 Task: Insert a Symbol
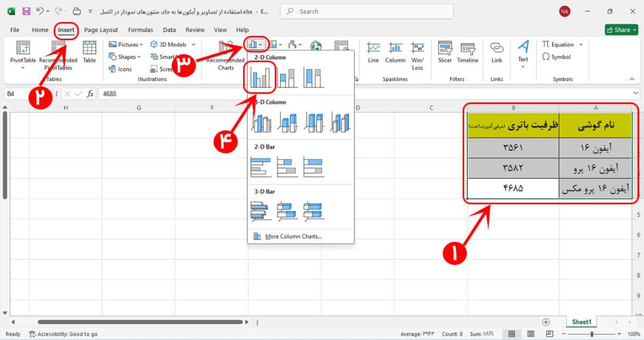coord(556,57)
